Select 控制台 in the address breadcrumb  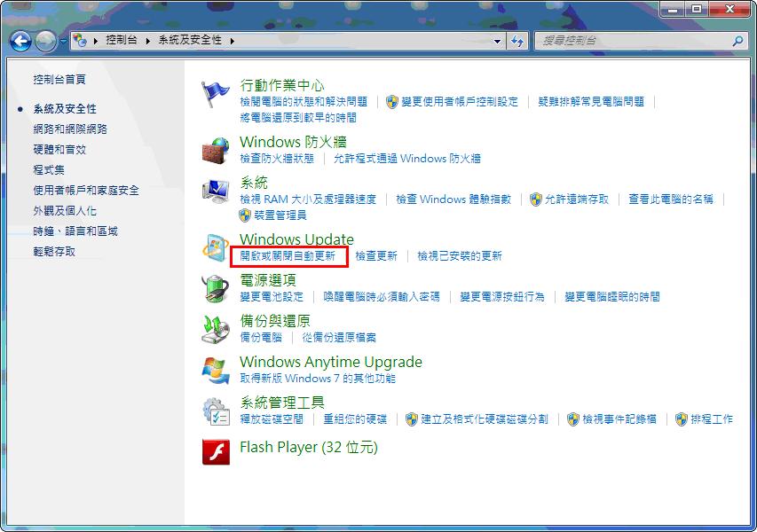click(x=122, y=41)
